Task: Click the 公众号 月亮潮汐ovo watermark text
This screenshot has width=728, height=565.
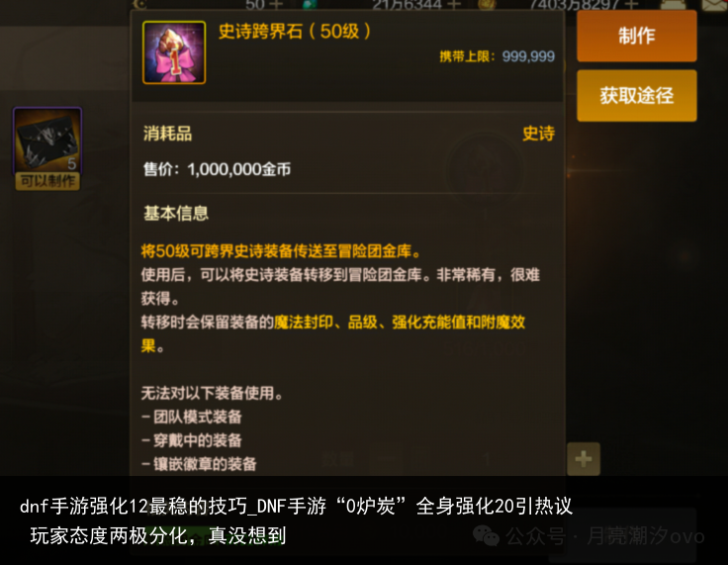Action: coord(605,536)
